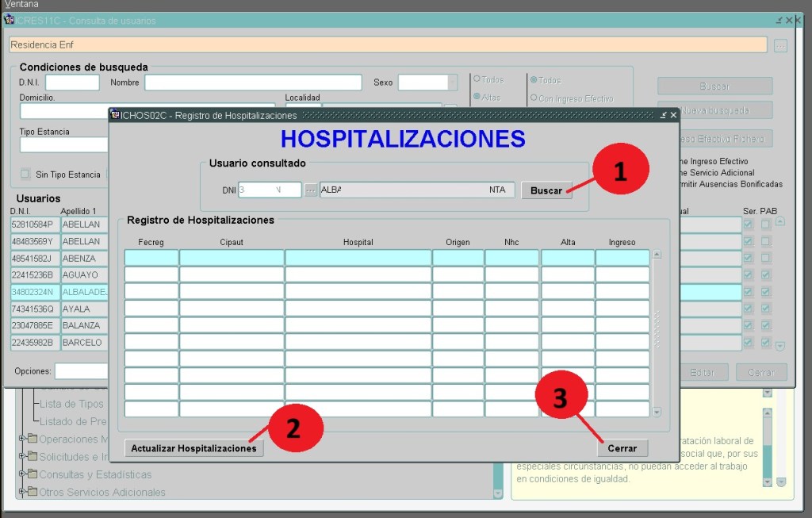Click the Otros Servicios Adicionales folder icon
Viewport: 812px width, 518px height.
coord(33,492)
